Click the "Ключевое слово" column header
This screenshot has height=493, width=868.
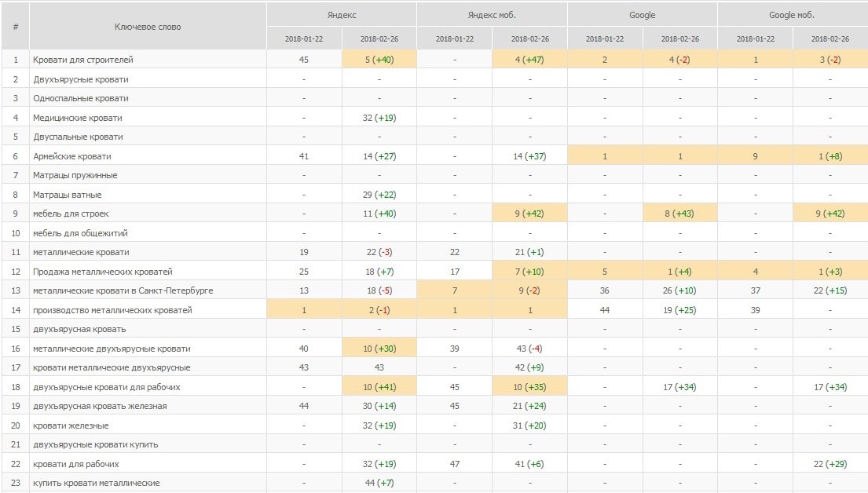(148, 27)
